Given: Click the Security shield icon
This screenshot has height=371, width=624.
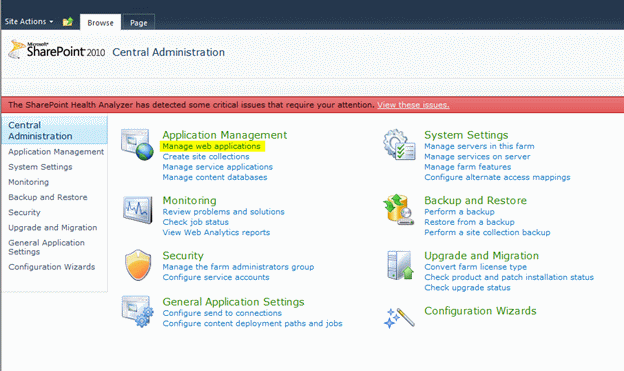Looking at the screenshot, I should click(138, 265).
